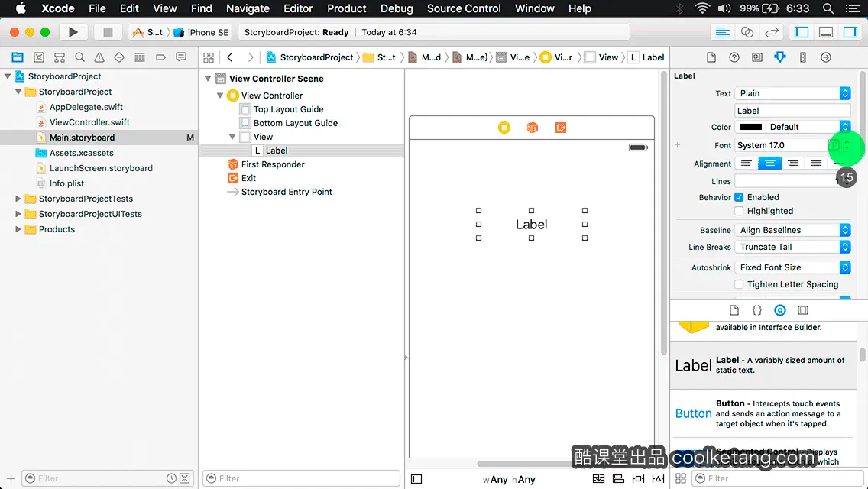
Task: Switch to the Assistant editor
Action: click(x=747, y=32)
